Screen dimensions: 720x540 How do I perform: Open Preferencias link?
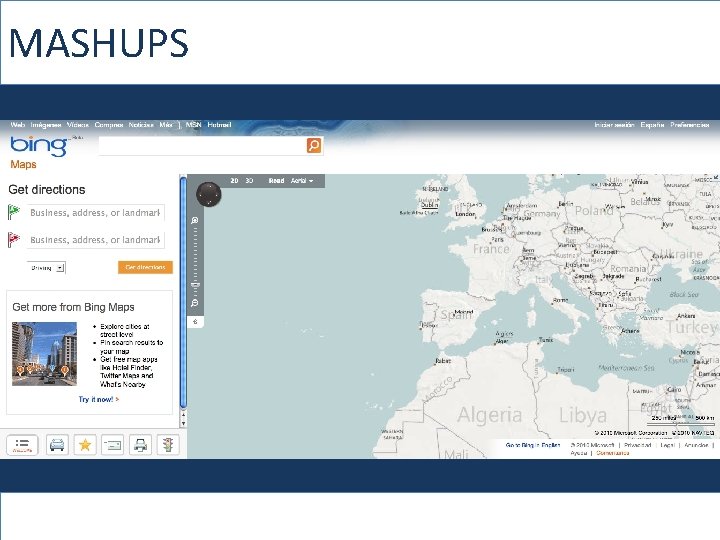tap(690, 125)
